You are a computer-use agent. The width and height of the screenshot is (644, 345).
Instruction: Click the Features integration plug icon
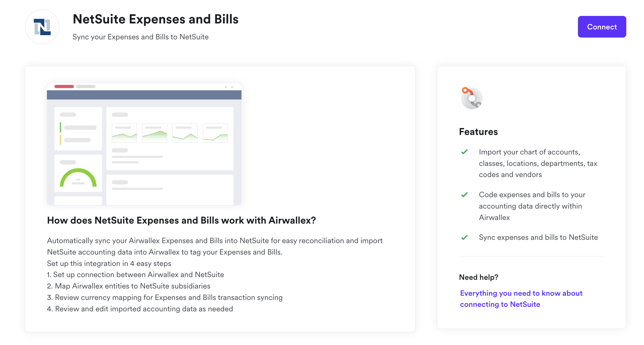point(472,98)
